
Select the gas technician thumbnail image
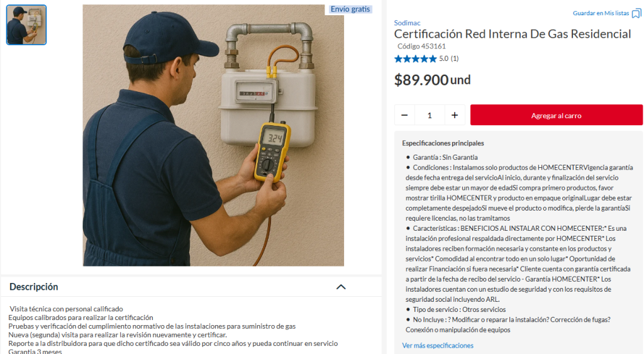tap(26, 25)
